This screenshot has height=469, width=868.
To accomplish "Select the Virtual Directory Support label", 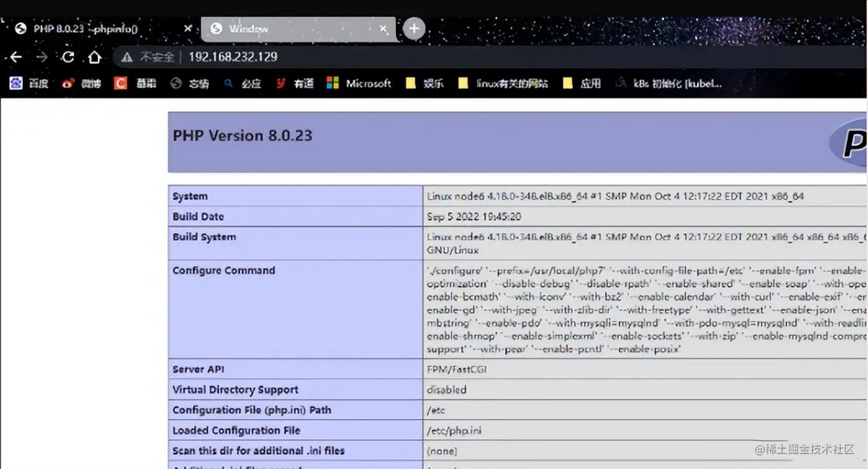I will coord(235,390).
